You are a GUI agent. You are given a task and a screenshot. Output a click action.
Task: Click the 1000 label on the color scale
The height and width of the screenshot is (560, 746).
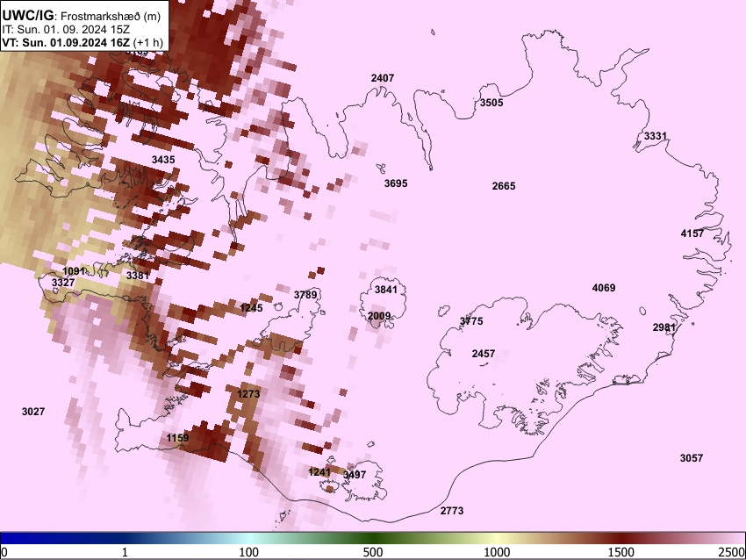497,552
